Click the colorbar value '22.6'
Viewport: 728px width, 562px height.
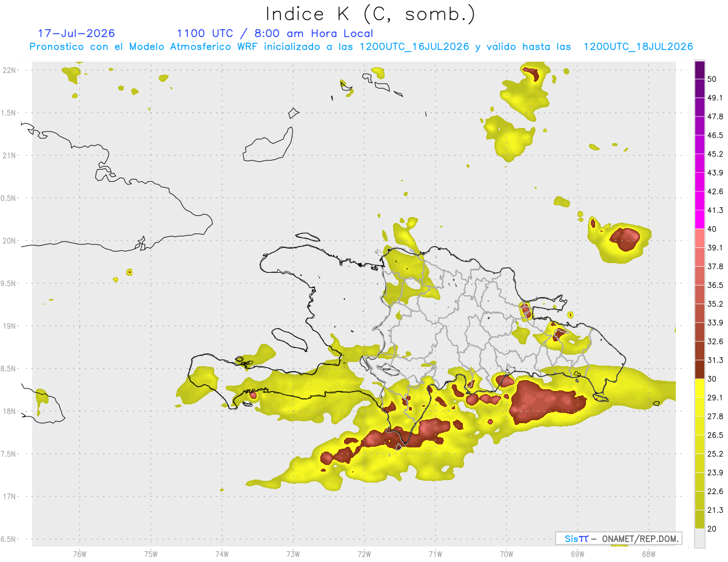point(715,492)
